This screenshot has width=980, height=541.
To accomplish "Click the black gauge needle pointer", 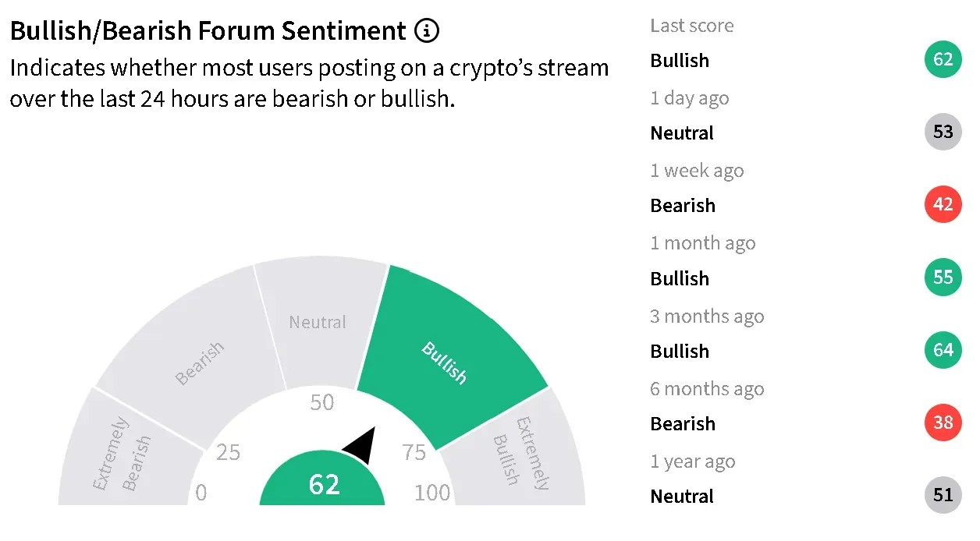I will tap(361, 446).
